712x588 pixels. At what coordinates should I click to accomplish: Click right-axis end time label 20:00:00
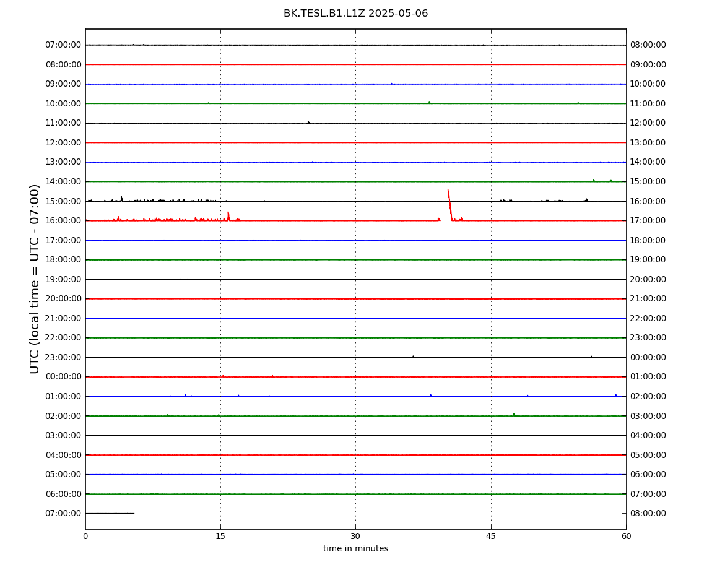(x=648, y=279)
